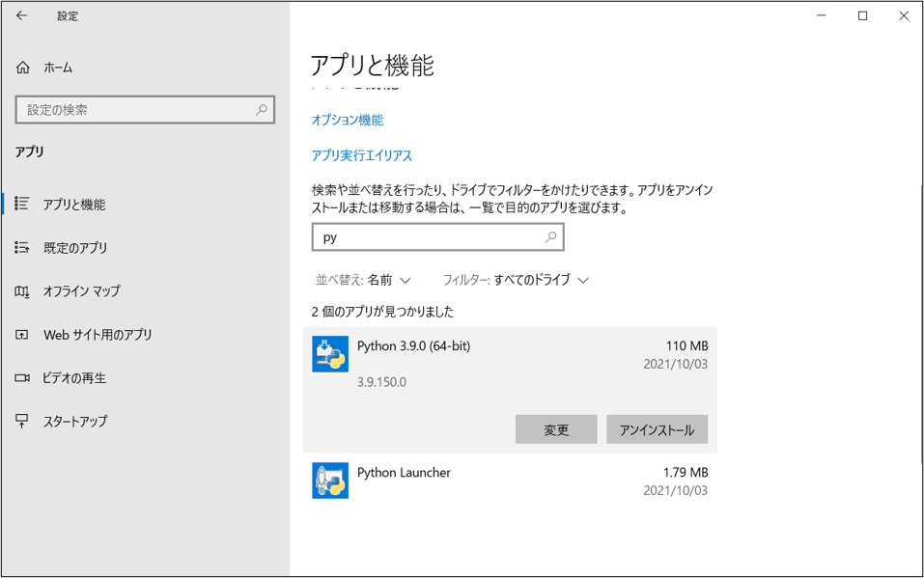Click the Home house icon
This screenshot has width=924, height=578.
click(x=22, y=68)
